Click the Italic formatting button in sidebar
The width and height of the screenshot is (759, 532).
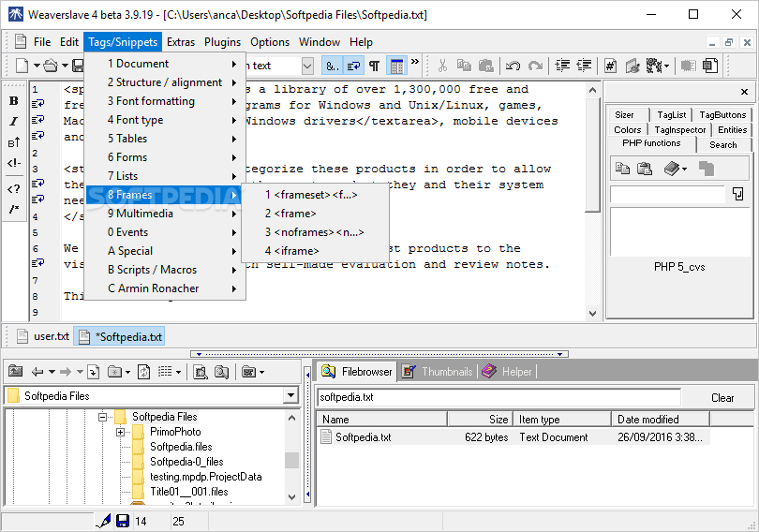(x=13, y=122)
